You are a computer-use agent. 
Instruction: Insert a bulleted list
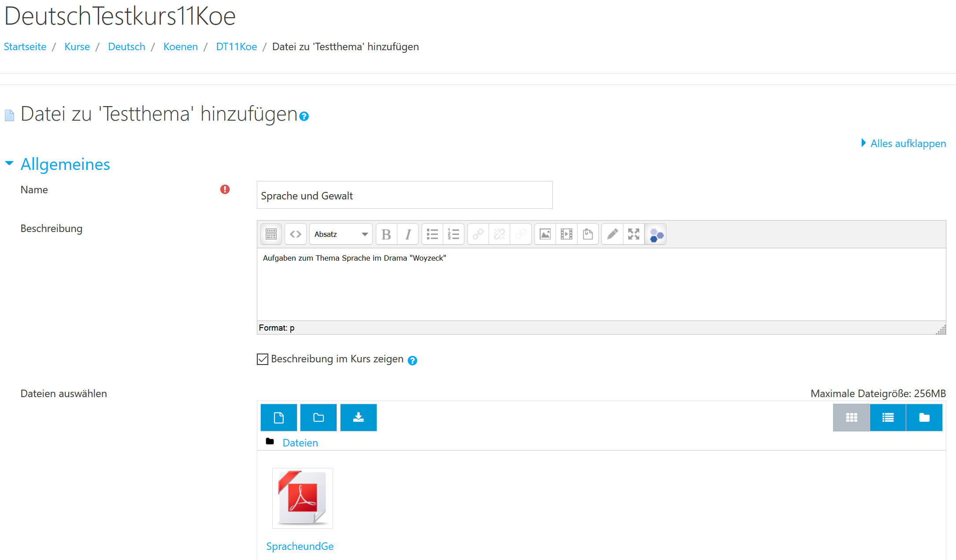pos(432,234)
